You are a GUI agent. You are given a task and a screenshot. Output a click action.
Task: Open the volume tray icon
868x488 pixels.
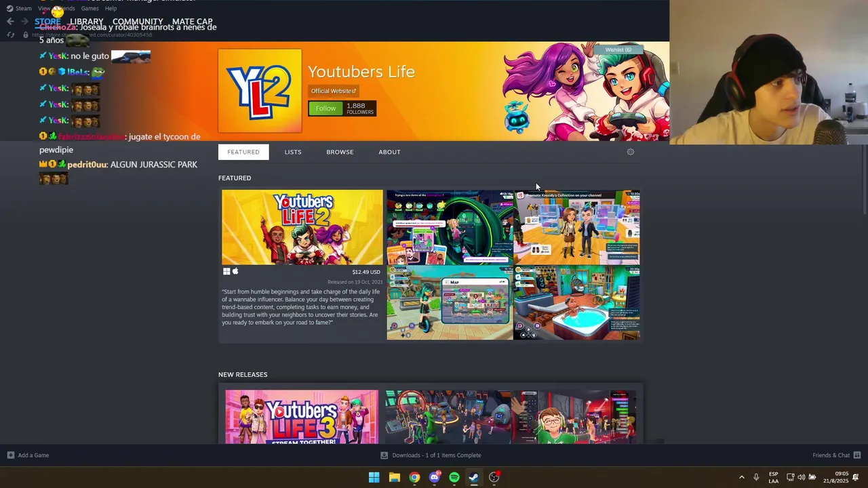(x=802, y=477)
